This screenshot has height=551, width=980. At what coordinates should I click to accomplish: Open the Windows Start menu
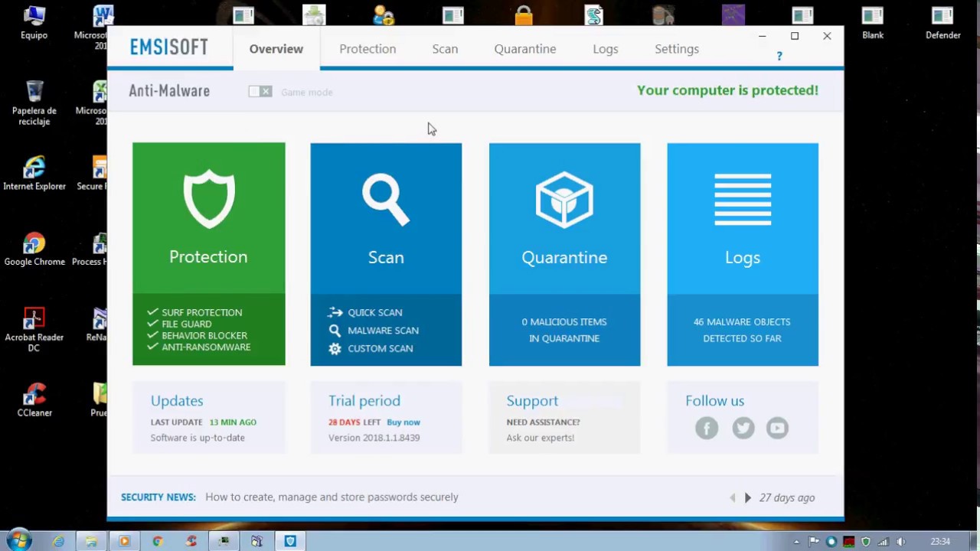[18, 541]
